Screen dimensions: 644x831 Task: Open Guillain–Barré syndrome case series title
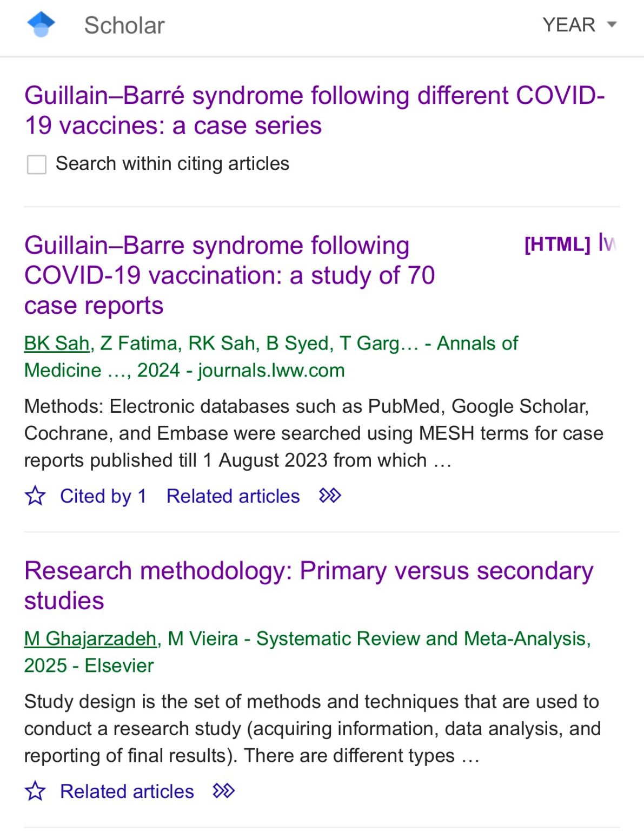[x=315, y=110]
